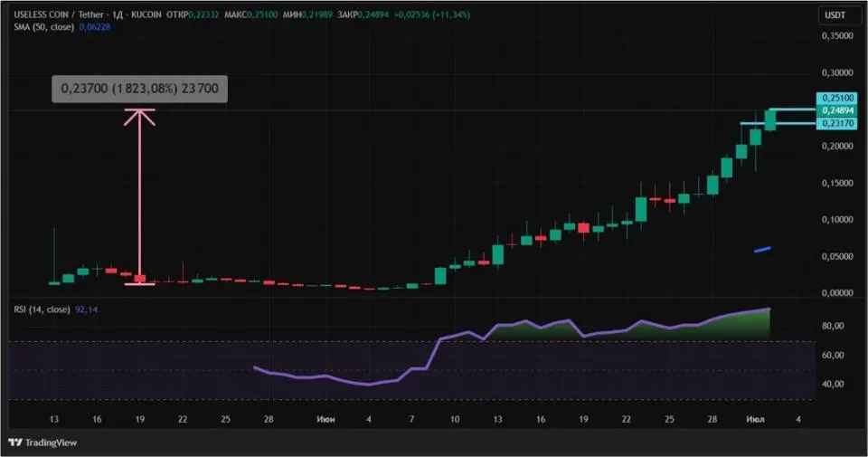This screenshot has width=868, height=457.
Task: Click the 0,23700 (1 823,08%) measurement tooltip
Action: click(139, 89)
